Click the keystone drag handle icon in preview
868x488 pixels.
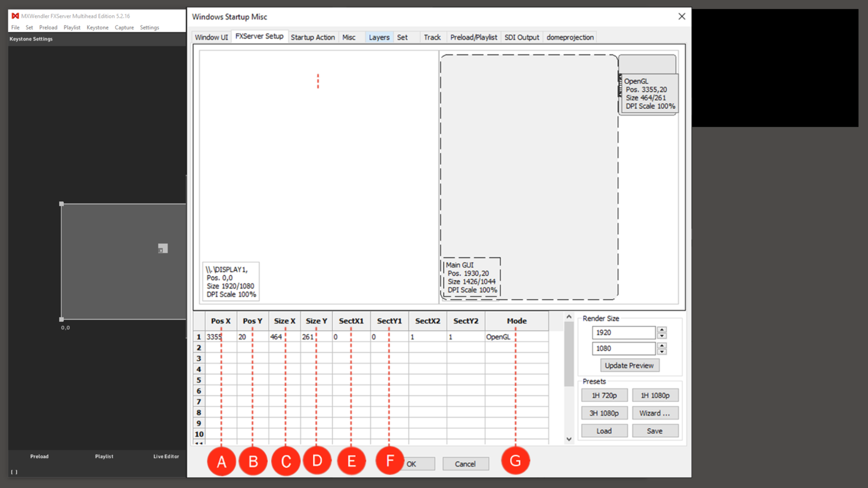(x=162, y=248)
